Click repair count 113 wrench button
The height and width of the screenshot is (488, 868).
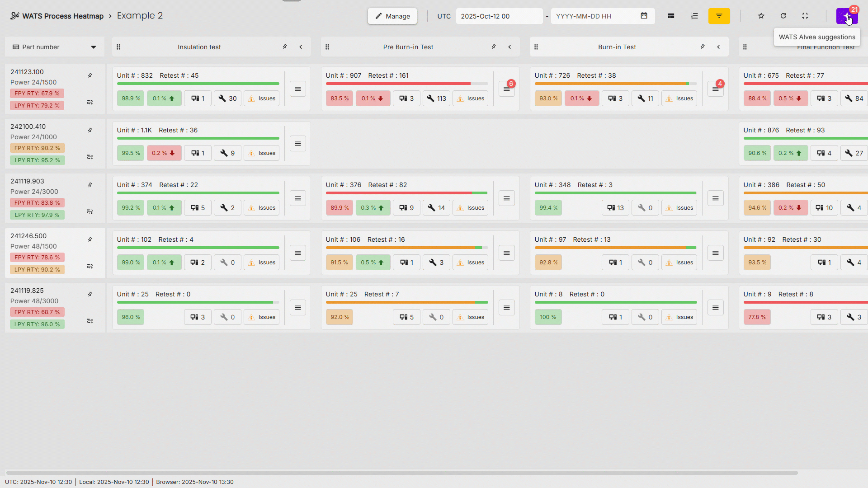[436, 99]
